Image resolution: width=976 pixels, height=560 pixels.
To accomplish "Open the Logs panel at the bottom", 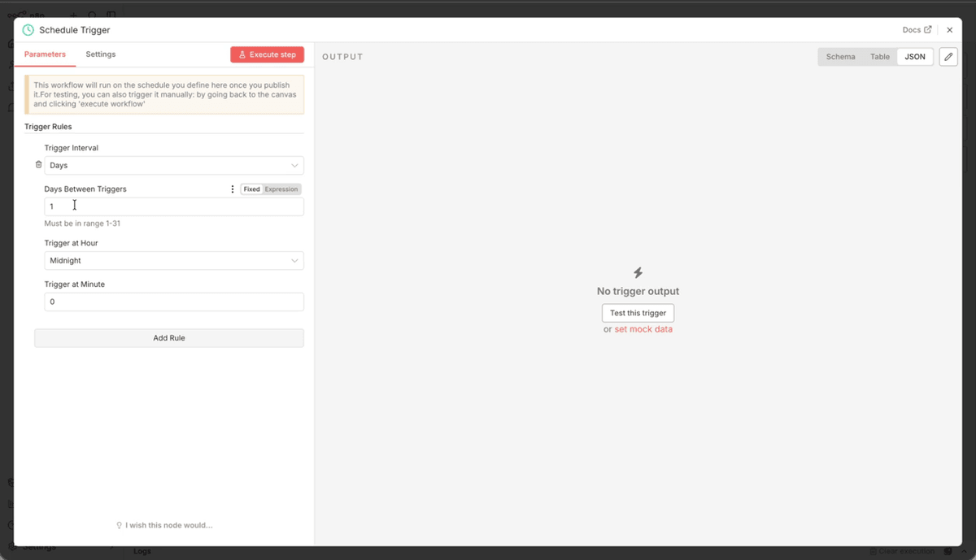I will coord(142,551).
